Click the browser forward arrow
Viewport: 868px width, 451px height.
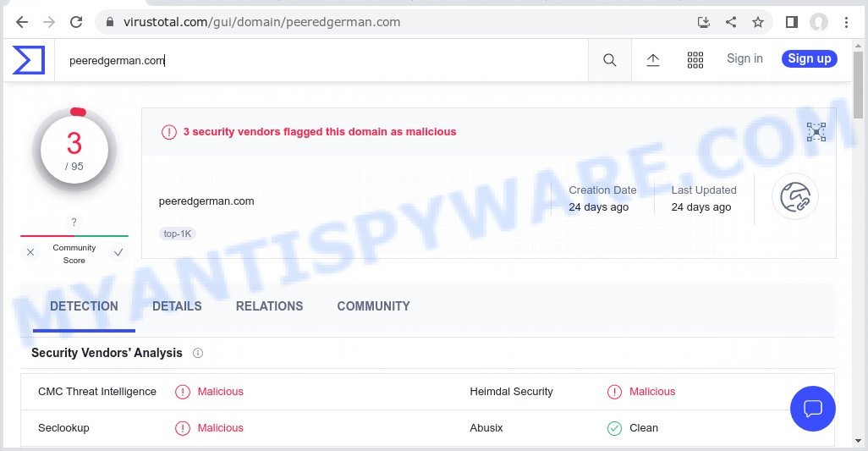pos(49,22)
